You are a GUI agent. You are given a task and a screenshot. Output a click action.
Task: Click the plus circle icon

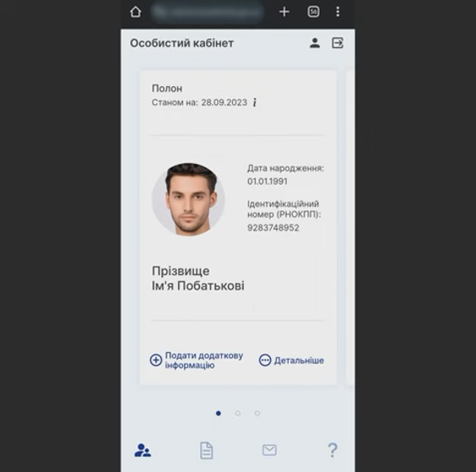click(x=156, y=361)
